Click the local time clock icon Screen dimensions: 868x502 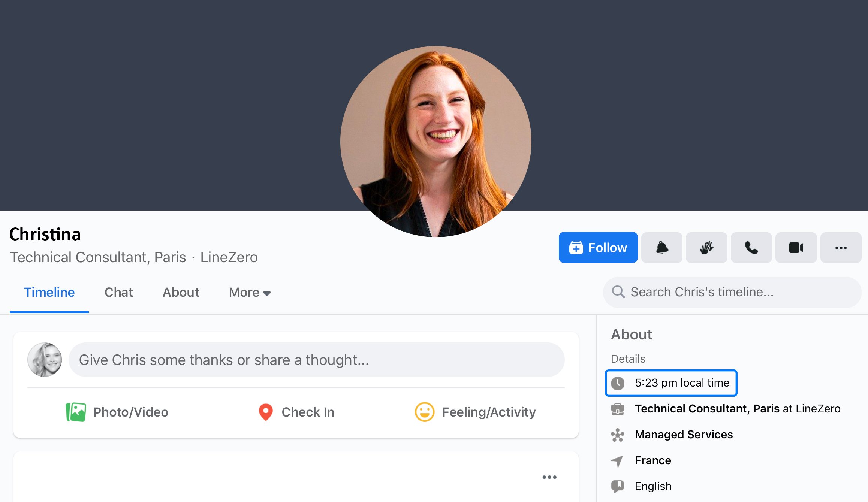[618, 383]
